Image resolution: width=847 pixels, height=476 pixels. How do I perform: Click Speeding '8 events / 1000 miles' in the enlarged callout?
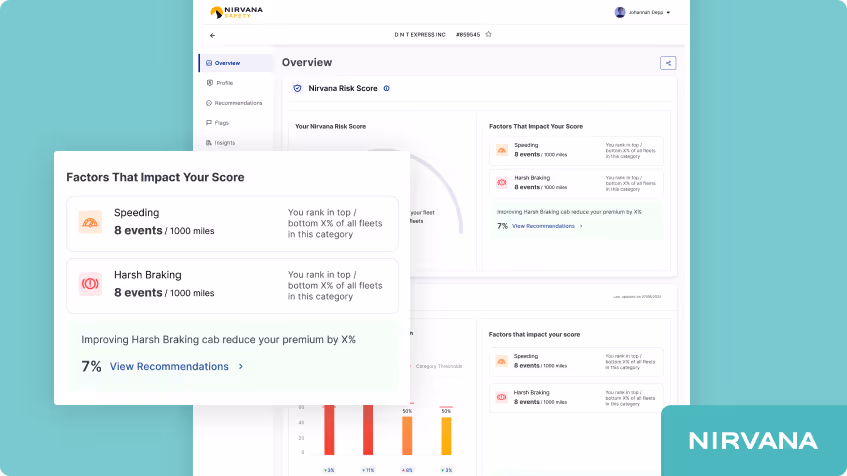(164, 231)
